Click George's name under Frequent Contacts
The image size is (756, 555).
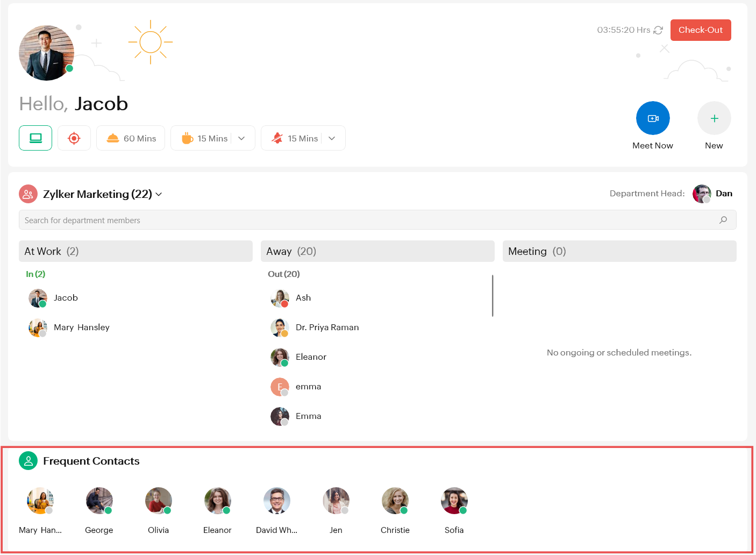99,530
